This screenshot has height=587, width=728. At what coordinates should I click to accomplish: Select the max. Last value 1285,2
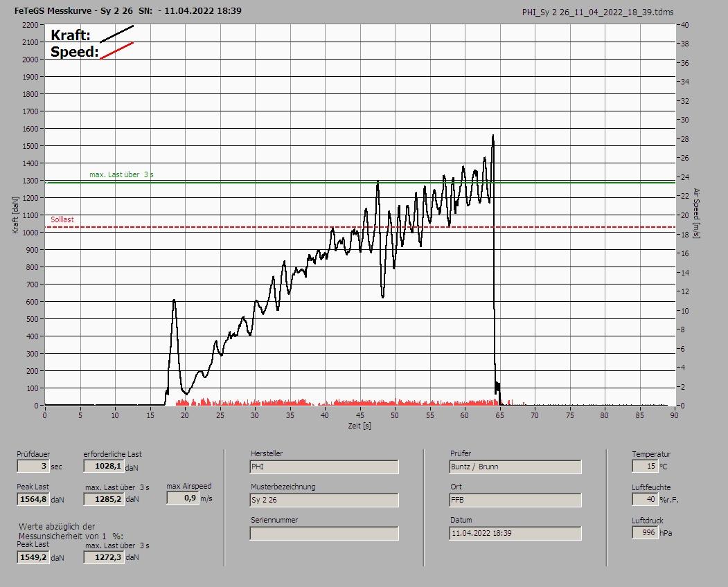pyautogui.click(x=103, y=499)
